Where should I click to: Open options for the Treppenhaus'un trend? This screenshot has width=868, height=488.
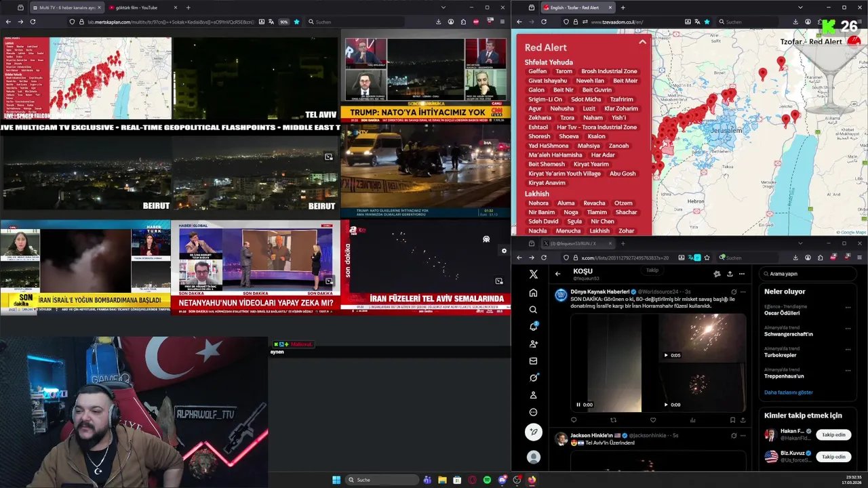coord(848,371)
